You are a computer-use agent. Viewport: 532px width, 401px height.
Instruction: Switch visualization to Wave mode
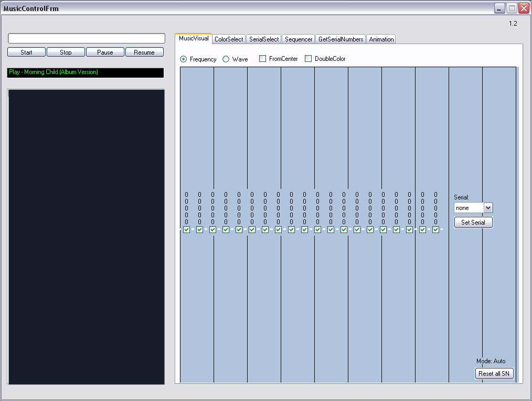[x=226, y=59]
